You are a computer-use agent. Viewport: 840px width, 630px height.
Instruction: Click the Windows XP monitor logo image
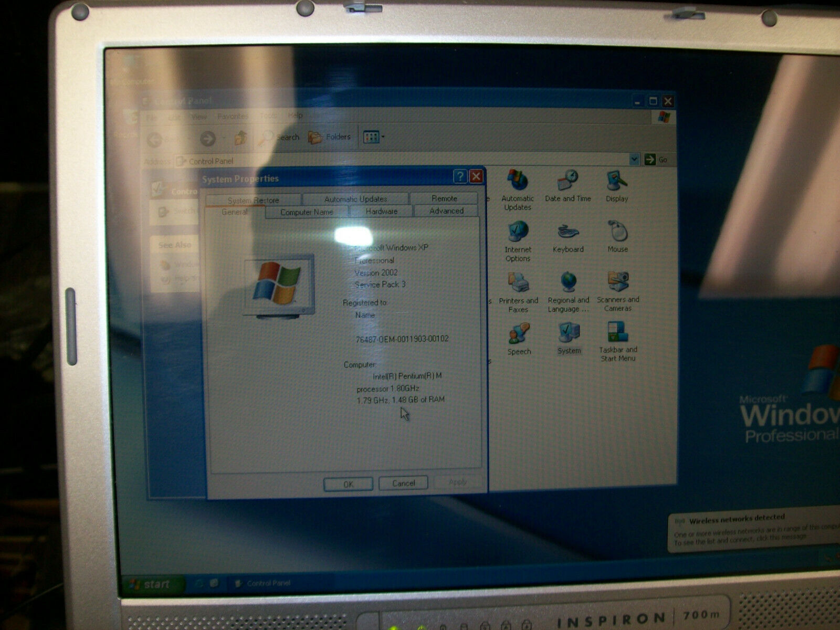[278, 286]
